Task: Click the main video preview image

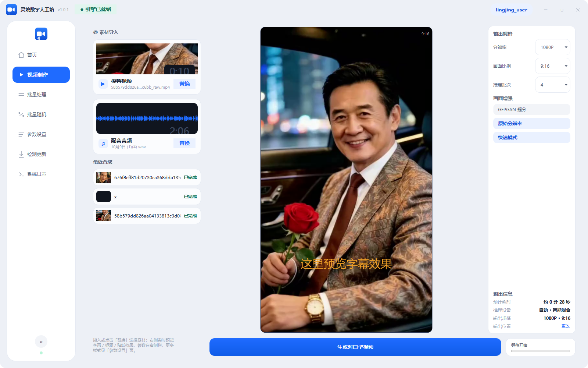Action: pos(346,180)
